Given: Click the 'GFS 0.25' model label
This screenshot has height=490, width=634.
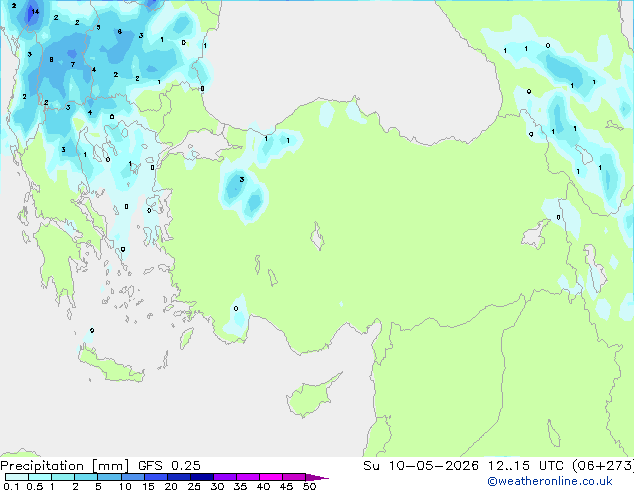Looking at the screenshot, I should pyautogui.click(x=169, y=466).
